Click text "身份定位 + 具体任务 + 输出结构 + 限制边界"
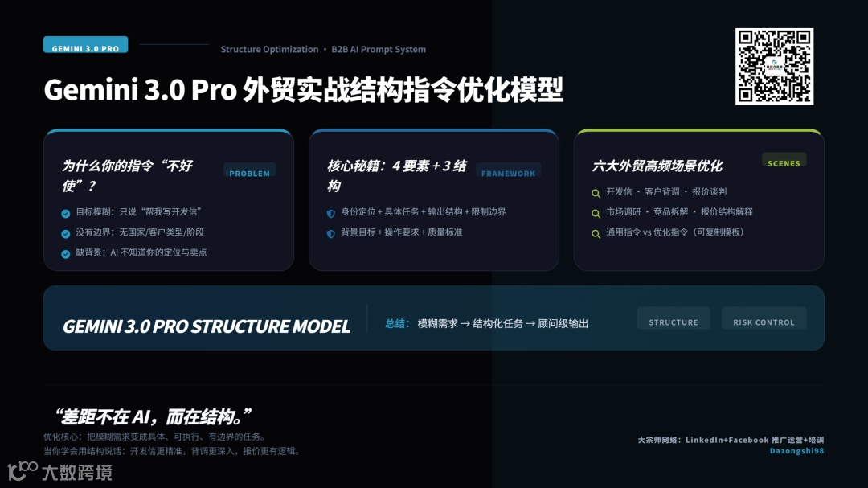Screen dimensions: 868x488 point(423,211)
